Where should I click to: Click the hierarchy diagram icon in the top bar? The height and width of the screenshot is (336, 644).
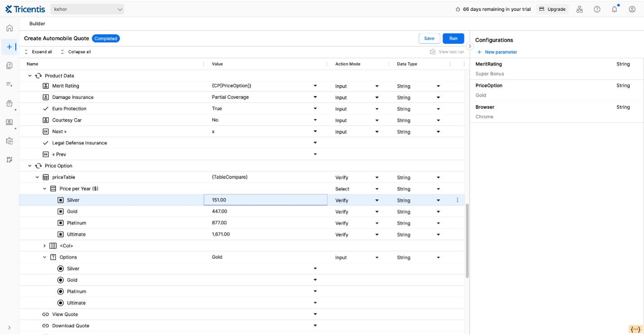click(x=580, y=9)
